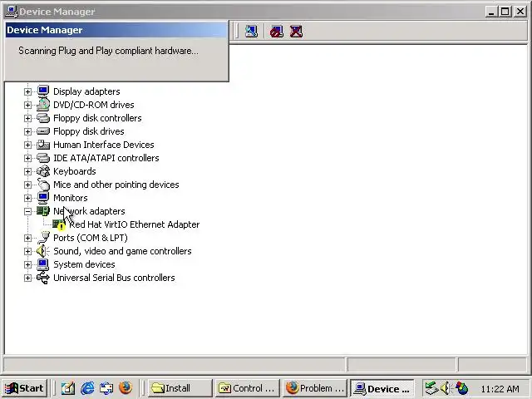Image resolution: width=532 pixels, height=399 pixels.
Task: Click the DVD/CD-ROM drives category icon
Action: pyautogui.click(x=43, y=105)
